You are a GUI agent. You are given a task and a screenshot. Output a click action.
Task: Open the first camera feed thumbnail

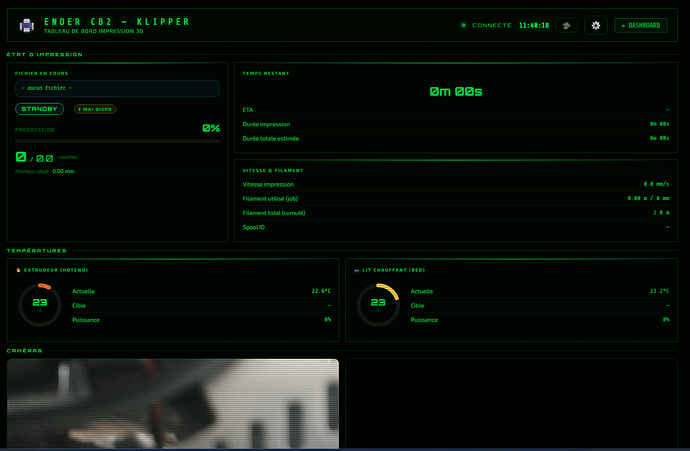(173, 404)
